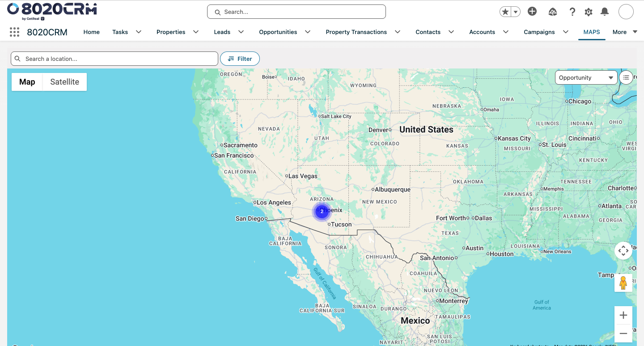Screen dimensions: 644x346
Task: Click the Sacramento city label
Action: 241,145
